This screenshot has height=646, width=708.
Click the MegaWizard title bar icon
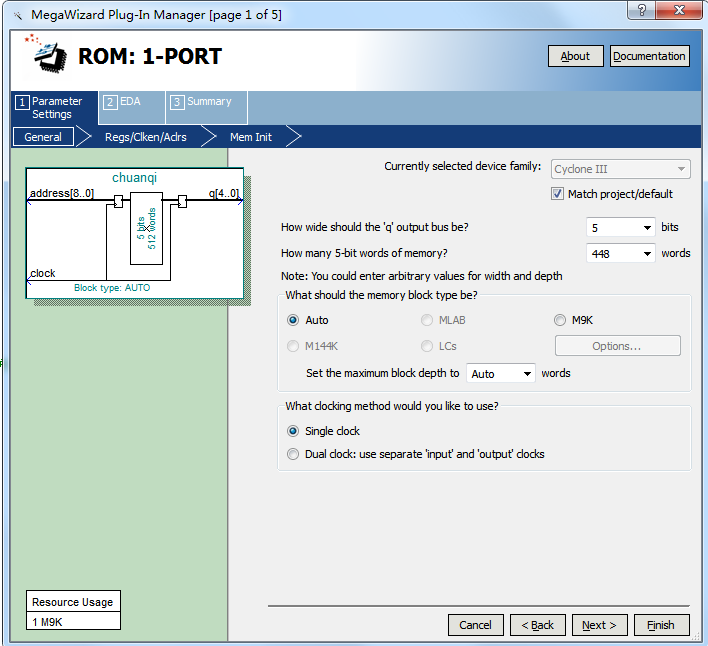(16, 15)
